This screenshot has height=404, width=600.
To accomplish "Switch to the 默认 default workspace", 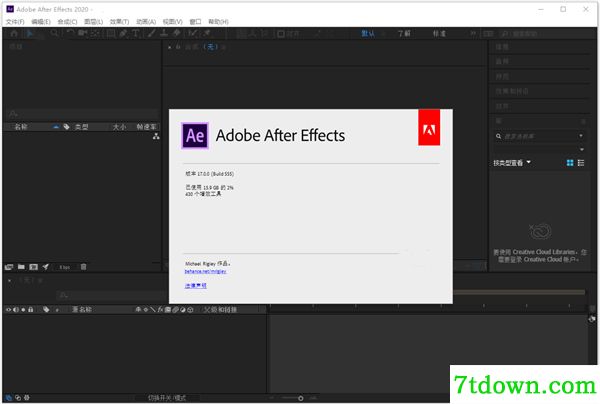I will (368, 34).
